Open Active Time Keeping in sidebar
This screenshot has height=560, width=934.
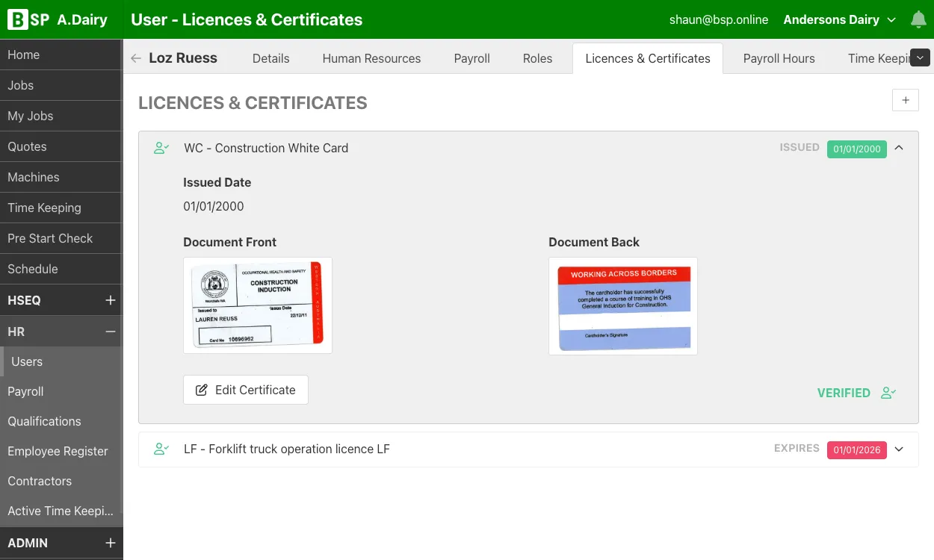[x=61, y=511]
